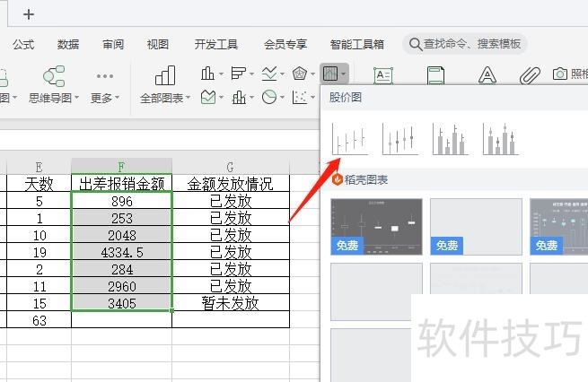Select the days cell containing 11

tap(39, 286)
